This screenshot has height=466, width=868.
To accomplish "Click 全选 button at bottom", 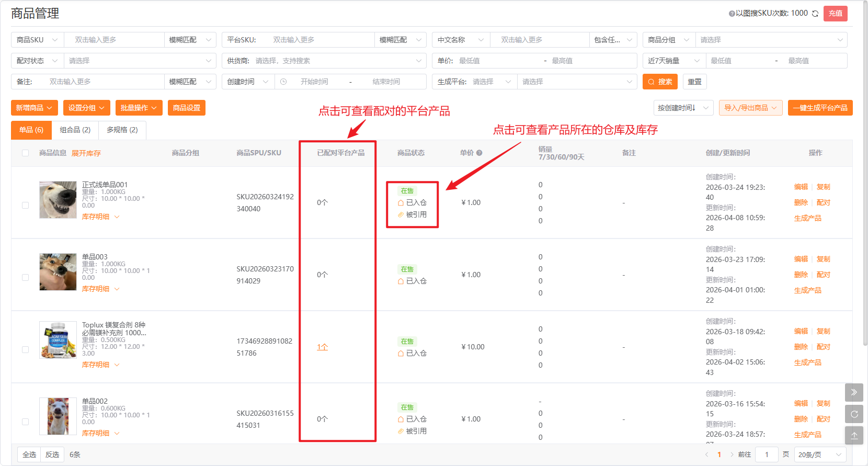I will click(x=29, y=454).
